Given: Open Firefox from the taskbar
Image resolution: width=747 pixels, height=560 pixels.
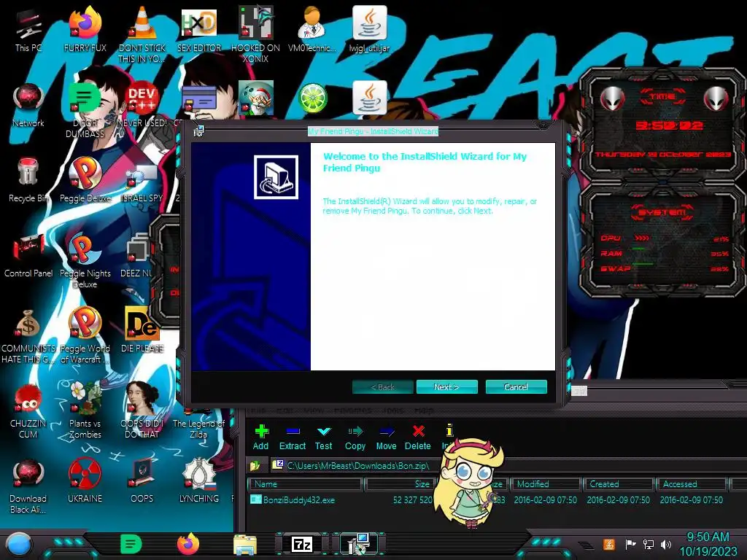Looking at the screenshot, I should coord(188,544).
